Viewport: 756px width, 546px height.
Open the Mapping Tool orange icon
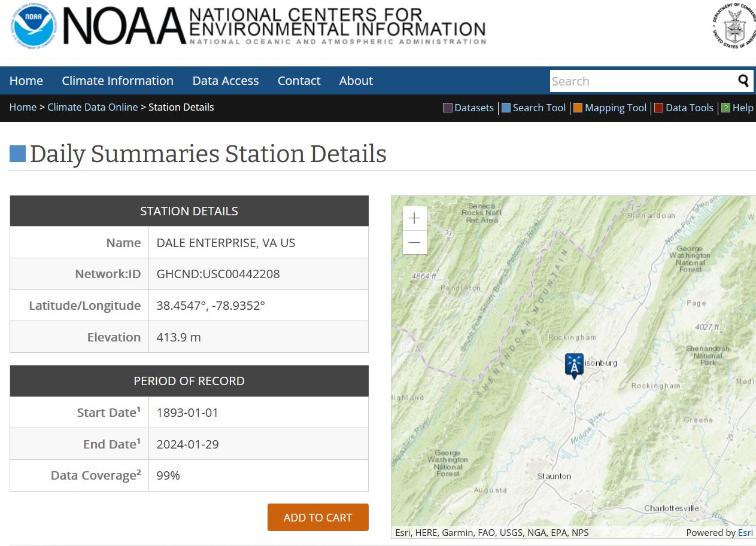coord(578,108)
